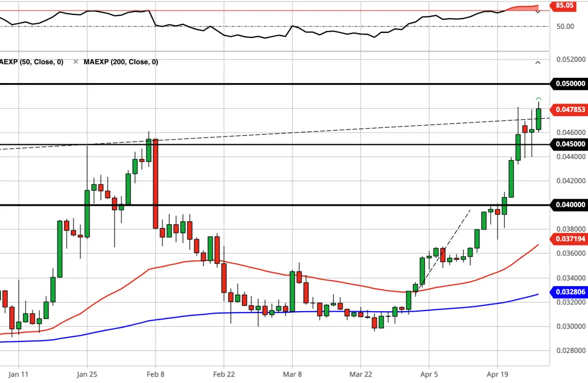Viewport: 588px width, 383px height.
Task: Select the MAEXP (50, Close, 0) label
Action: (31, 62)
